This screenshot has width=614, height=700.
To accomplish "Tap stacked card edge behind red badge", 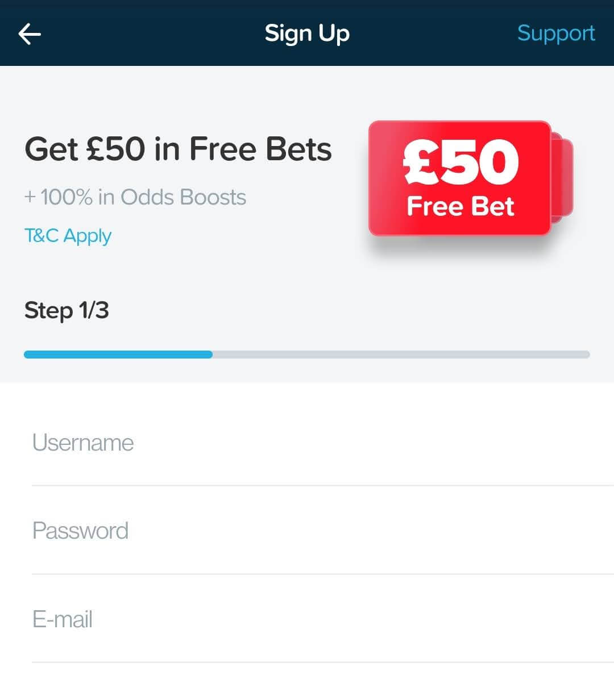I will click(563, 178).
